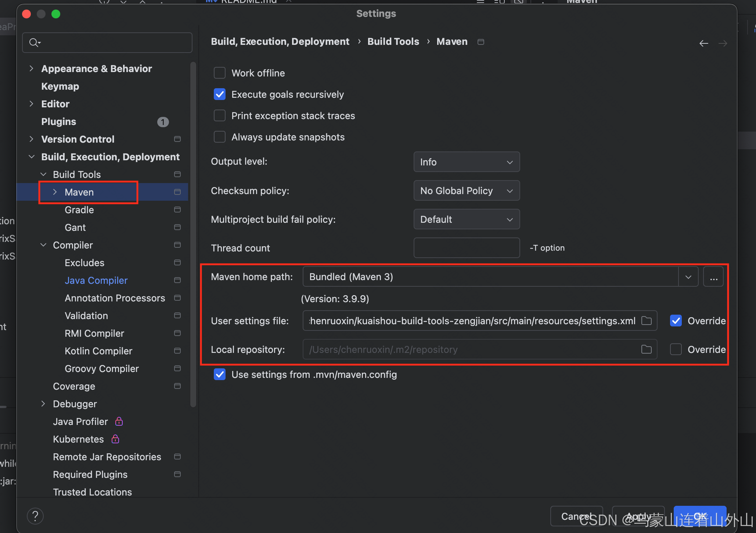Viewport: 756px width, 533px height.
Task: Uncheck Use settings from .mvn/maven.config
Action: click(x=220, y=374)
